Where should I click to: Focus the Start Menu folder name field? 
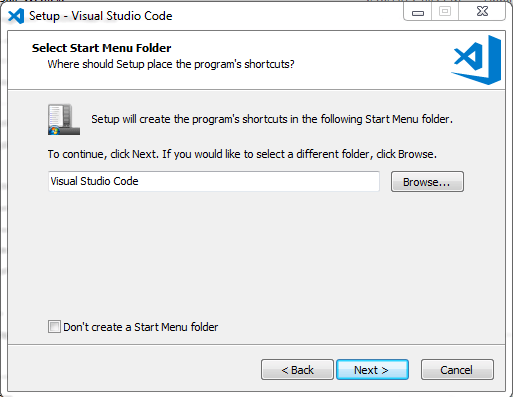214,181
